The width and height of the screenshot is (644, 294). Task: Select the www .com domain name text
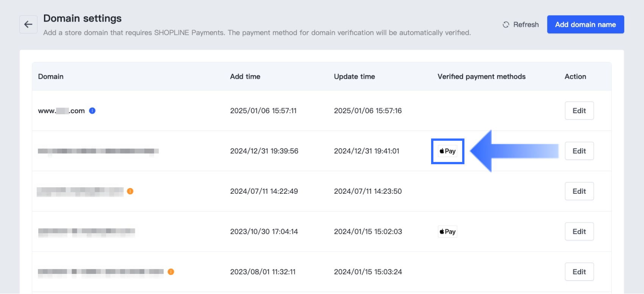click(61, 111)
